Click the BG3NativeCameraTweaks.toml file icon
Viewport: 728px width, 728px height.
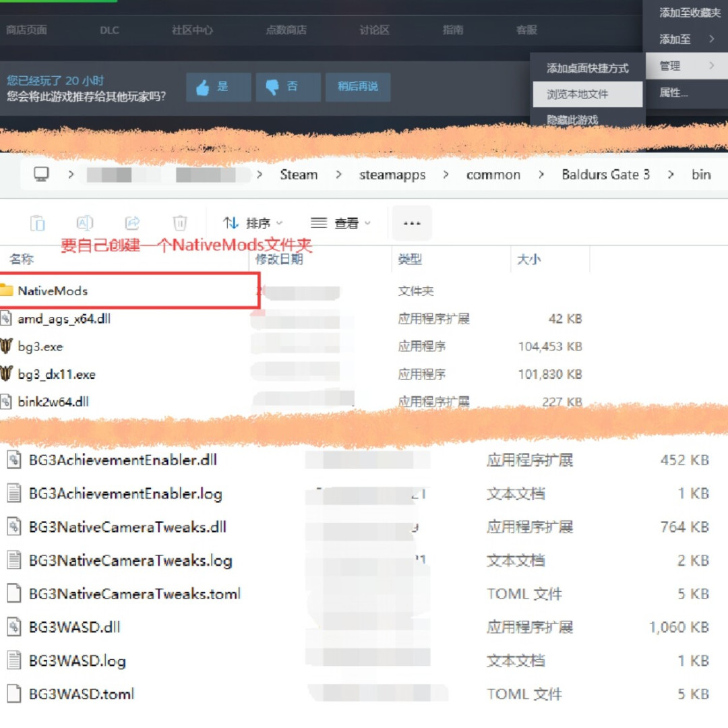[x=14, y=593]
